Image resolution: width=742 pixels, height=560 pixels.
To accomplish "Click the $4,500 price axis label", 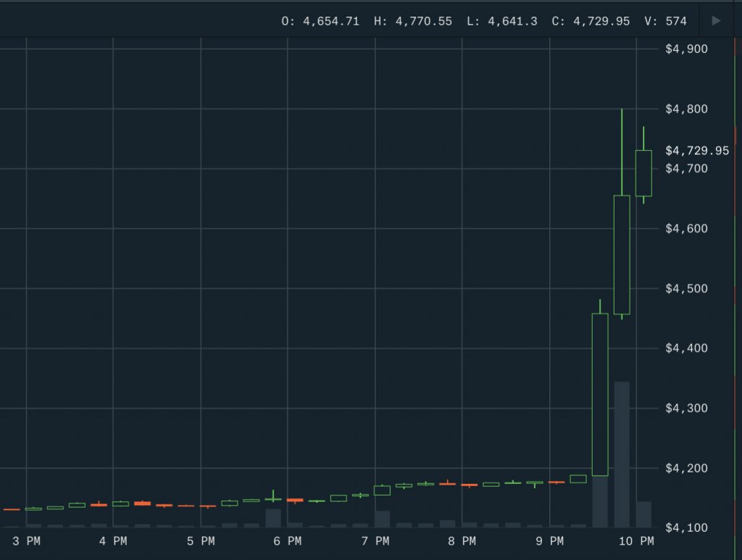I will pos(686,289).
